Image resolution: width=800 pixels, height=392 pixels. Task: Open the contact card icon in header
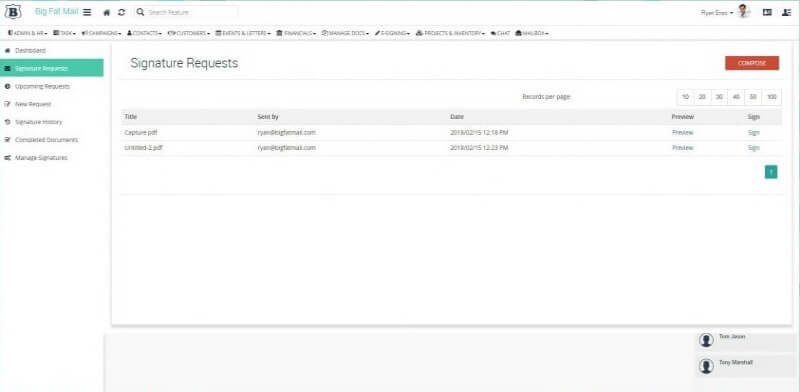point(767,12)
